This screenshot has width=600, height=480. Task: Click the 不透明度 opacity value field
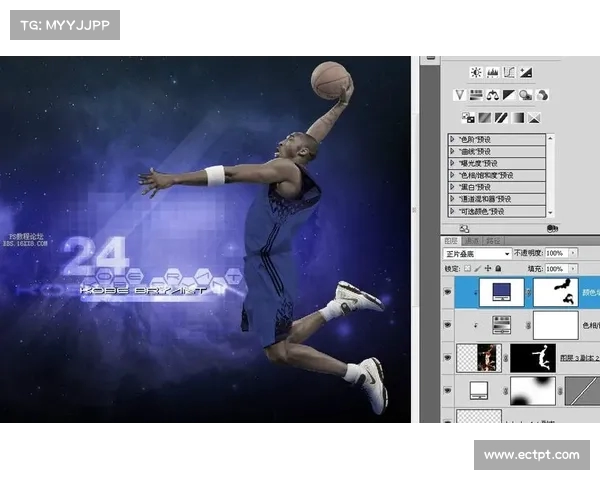click(557, 253)
